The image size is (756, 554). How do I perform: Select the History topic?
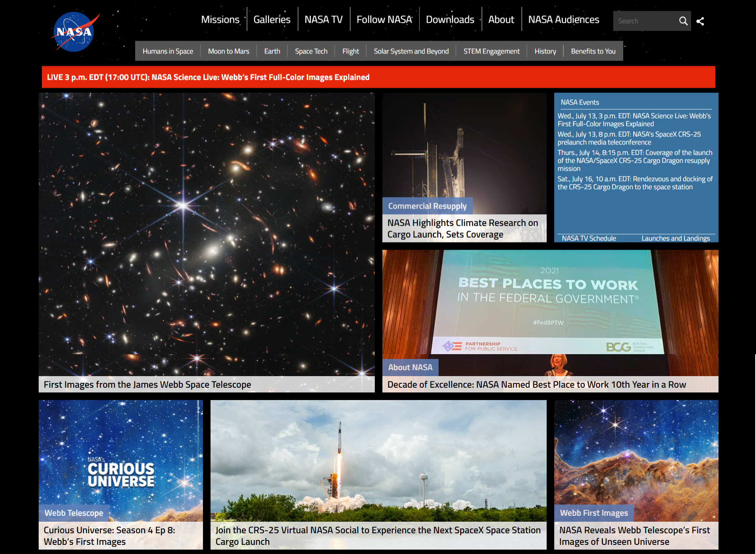[x=545, y=51]
